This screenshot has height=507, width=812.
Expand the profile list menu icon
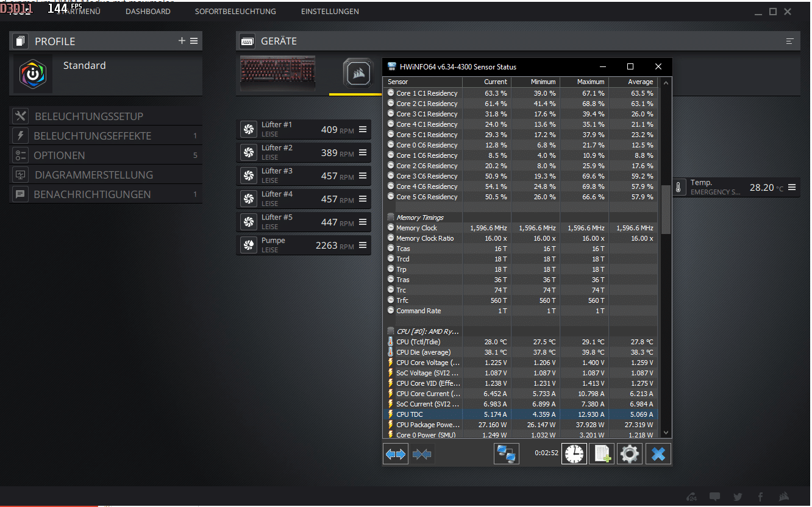pos(194,41)
